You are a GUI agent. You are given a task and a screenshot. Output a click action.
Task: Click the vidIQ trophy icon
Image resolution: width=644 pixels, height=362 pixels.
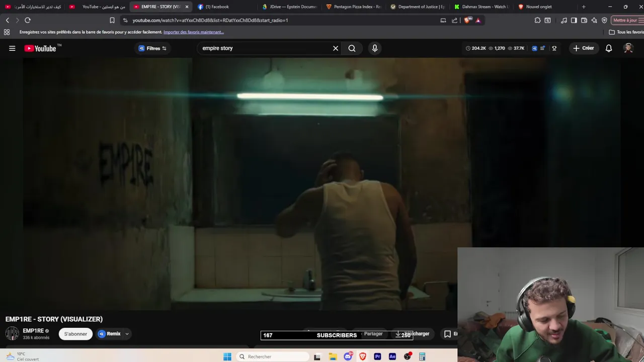coord(554,48)
